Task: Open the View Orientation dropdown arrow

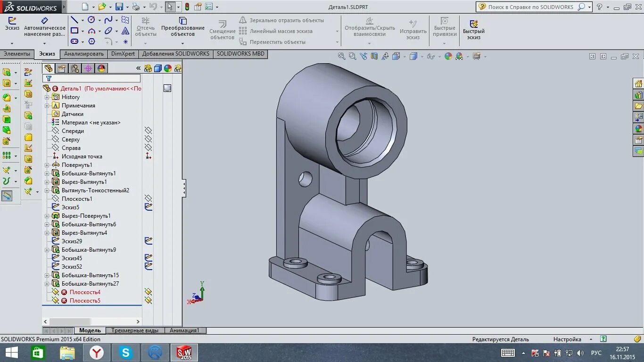Action: (405, 57)
